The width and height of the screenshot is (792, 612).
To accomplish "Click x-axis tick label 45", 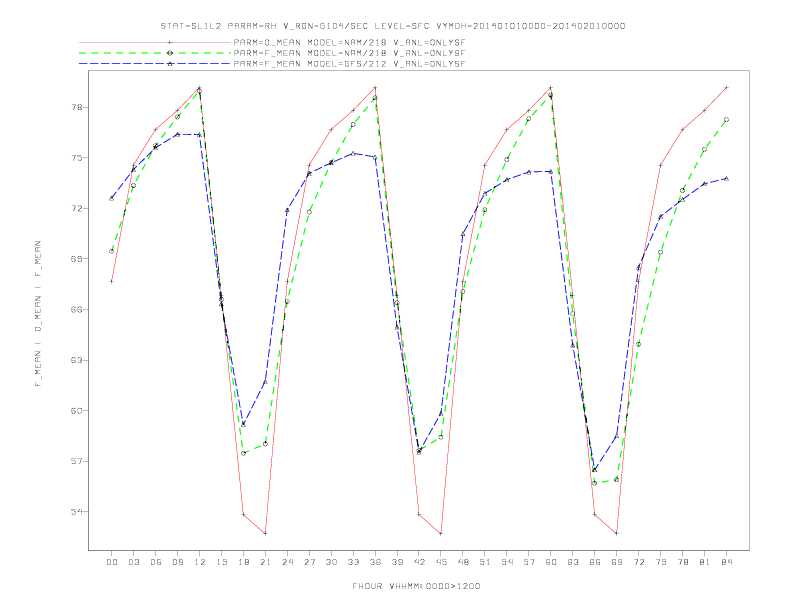I will (441, 562).
